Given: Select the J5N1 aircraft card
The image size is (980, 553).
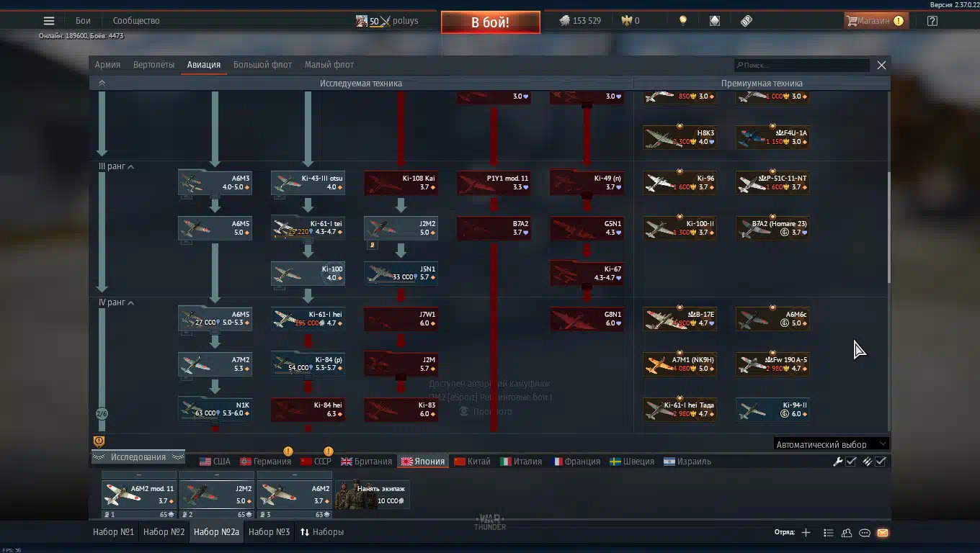Looking at the screenshot, I should click(401, 274).
